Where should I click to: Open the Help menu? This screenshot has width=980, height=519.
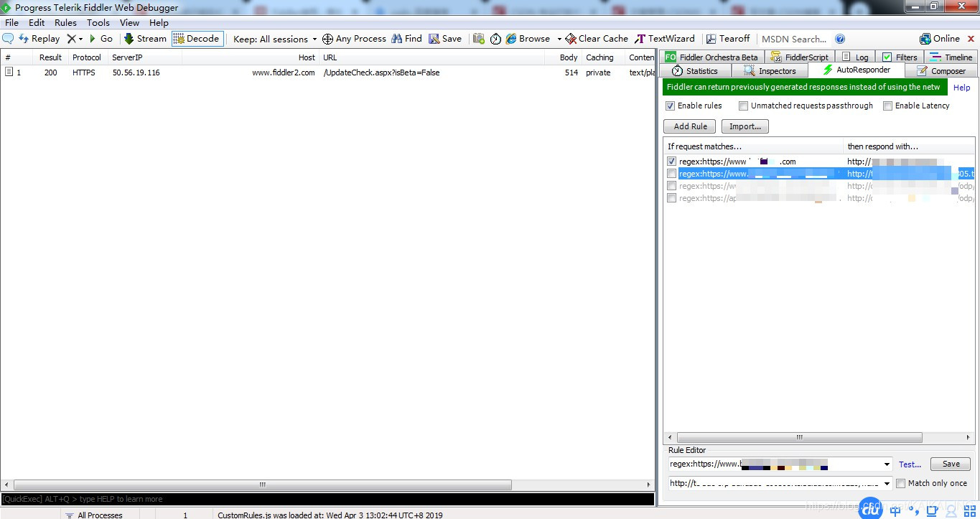pyautogui.click(x=159, y=22)
